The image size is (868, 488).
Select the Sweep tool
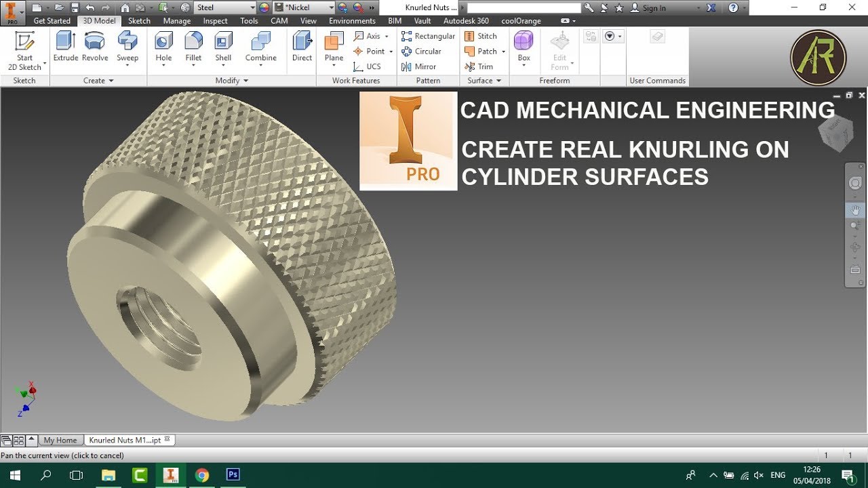coord(127,47)
